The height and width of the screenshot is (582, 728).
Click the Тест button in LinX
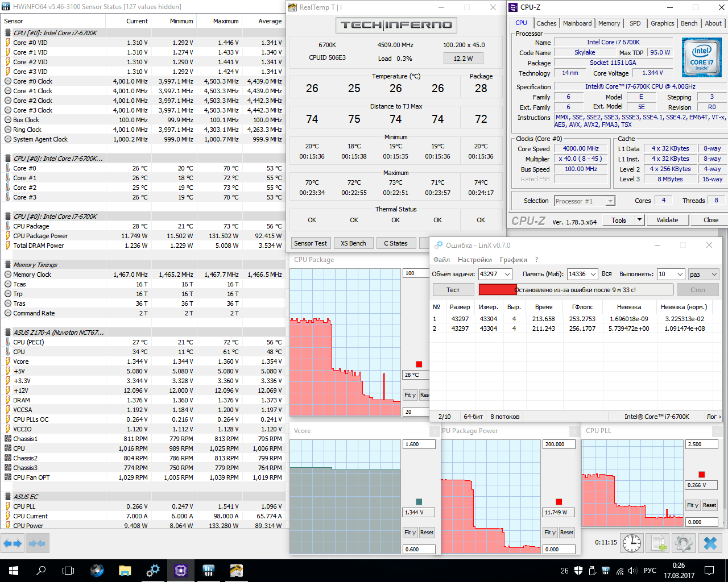coord(453,290)
